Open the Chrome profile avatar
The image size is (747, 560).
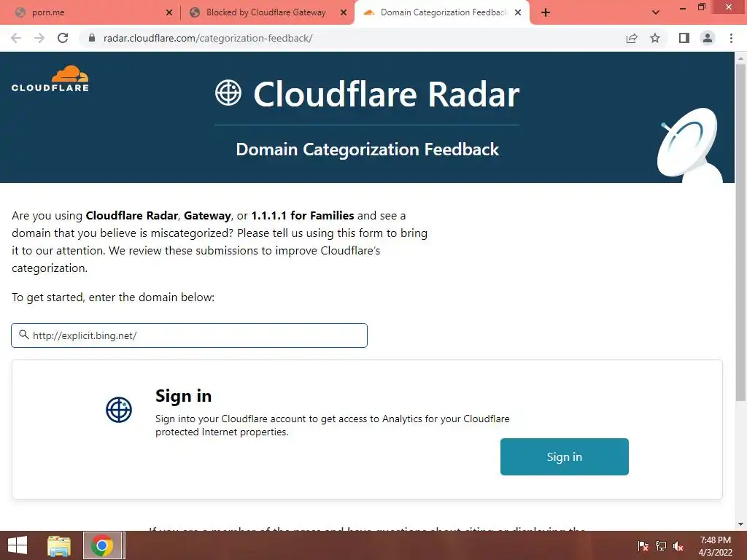tap(708, 38)
